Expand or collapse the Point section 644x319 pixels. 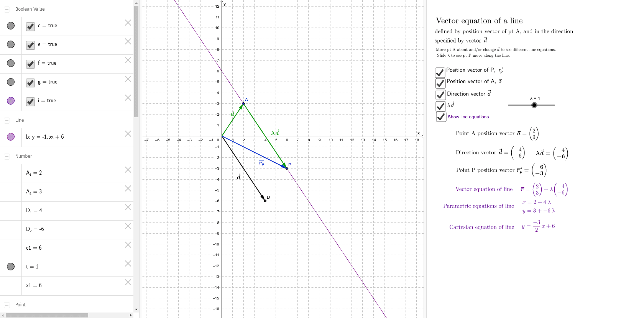(7, 305)
